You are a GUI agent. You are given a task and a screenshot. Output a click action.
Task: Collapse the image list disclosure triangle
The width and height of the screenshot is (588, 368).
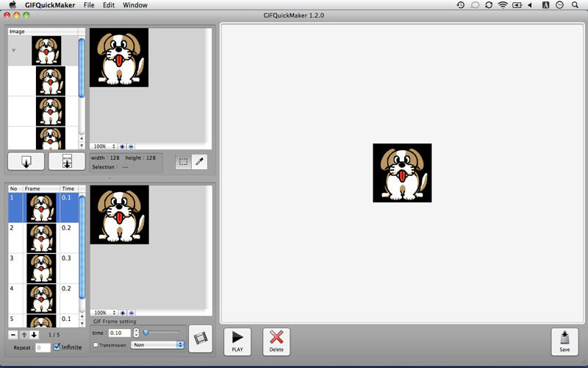(13, 51)
